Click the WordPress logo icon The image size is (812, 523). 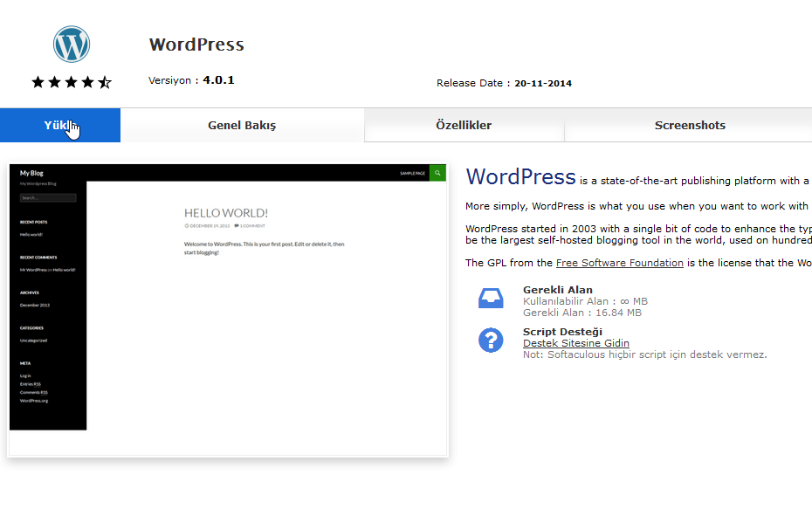click(x=72, y=44)
